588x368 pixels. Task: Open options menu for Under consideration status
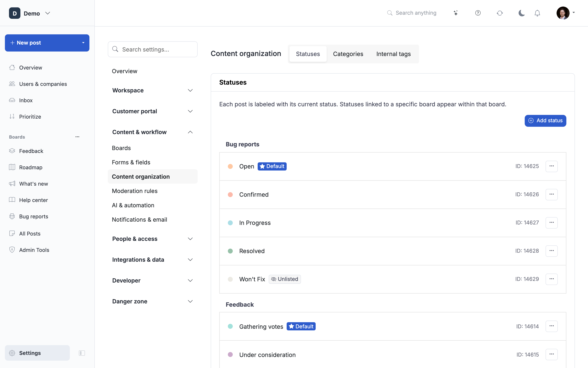[551, 354]
